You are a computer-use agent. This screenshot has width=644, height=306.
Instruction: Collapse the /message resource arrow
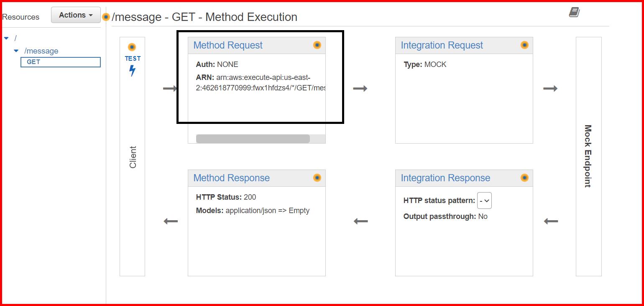click(16, 51)
